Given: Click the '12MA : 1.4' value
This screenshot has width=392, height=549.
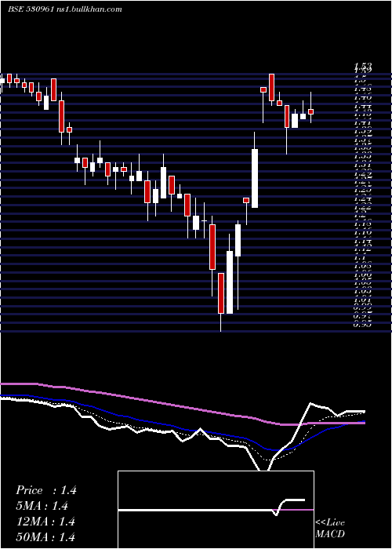Looking at the screenshot, I should [x=45, y=522].
